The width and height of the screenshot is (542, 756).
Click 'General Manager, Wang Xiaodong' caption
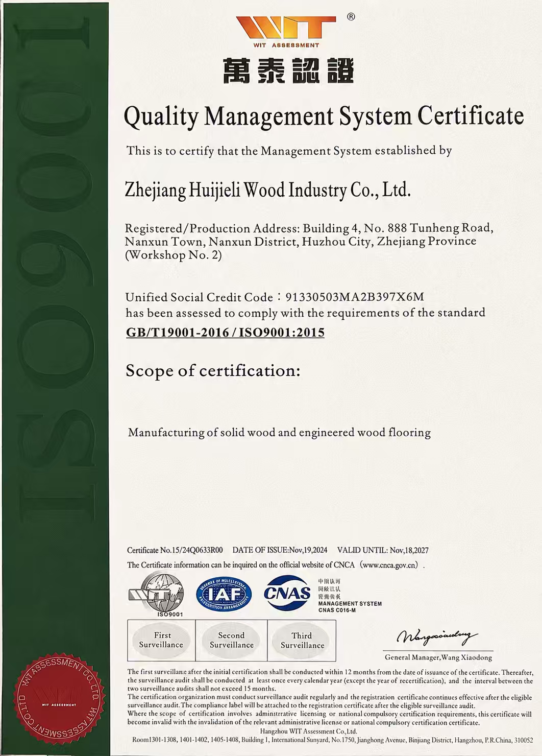click(438, 657)
